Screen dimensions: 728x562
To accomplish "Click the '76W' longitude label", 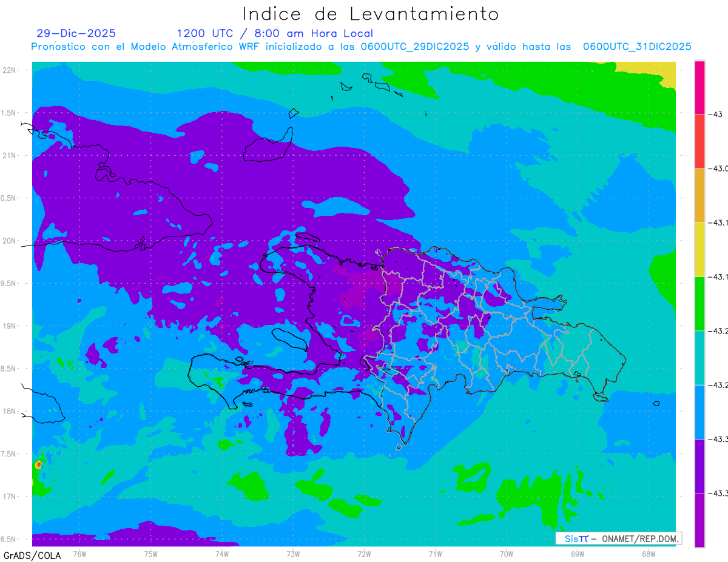I will coord(79,554).
